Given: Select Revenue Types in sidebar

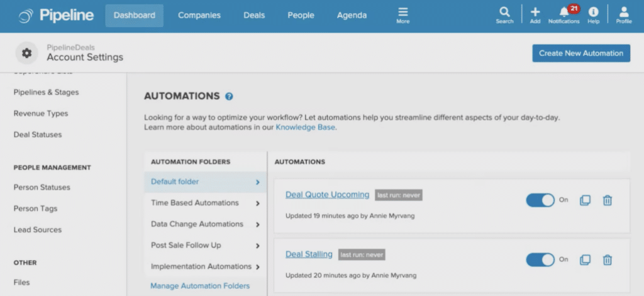Looking at the screenshot, I should (41, 113).
